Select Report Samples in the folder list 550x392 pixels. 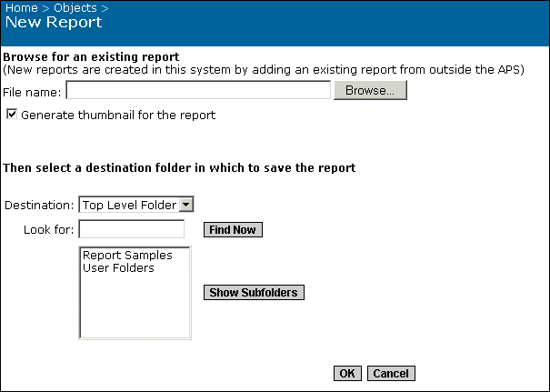pos(127,256)
